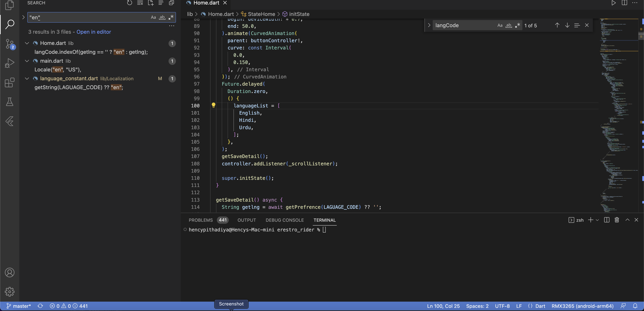The height and width of the screenshot is (311, 644).
Task: Toggle Use Regular Expression in sidebar search
Action: coord(171,17)
